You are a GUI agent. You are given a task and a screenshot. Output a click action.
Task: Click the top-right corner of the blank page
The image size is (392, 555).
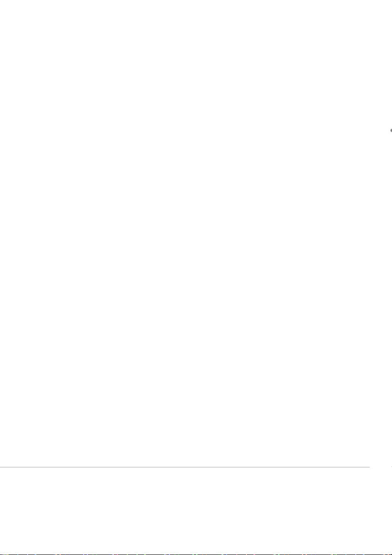pos(390,2)
